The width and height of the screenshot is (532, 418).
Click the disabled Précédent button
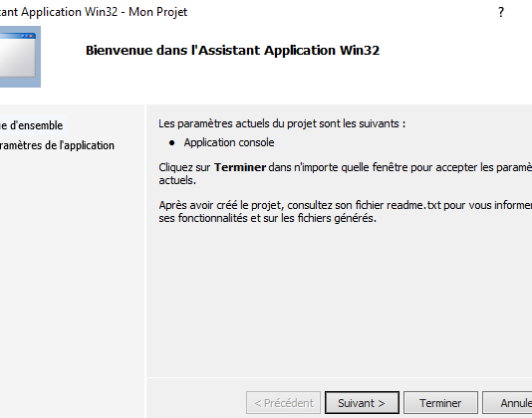click(283, 403)
